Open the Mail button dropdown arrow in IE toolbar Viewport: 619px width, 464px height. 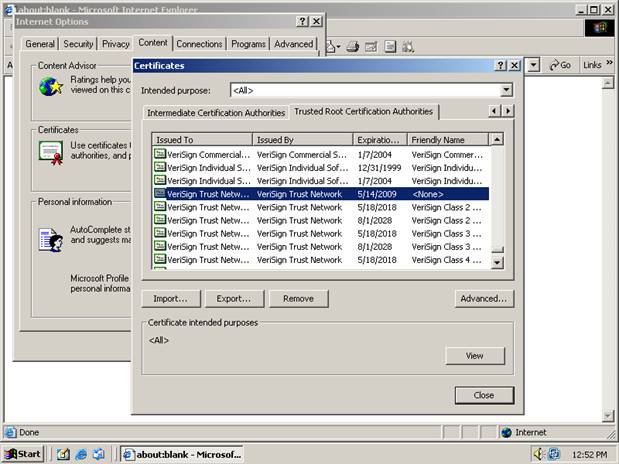pyautogui.click(x=338, y=47)
